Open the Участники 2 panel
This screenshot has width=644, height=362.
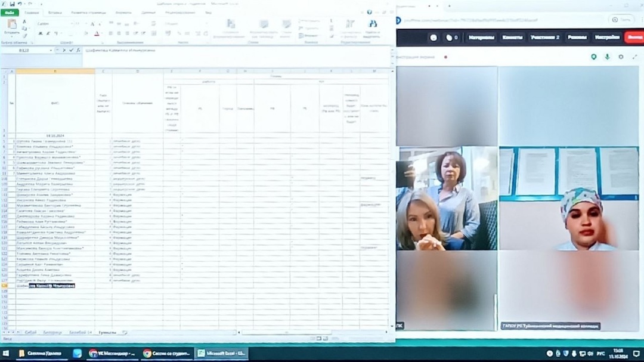544,38
